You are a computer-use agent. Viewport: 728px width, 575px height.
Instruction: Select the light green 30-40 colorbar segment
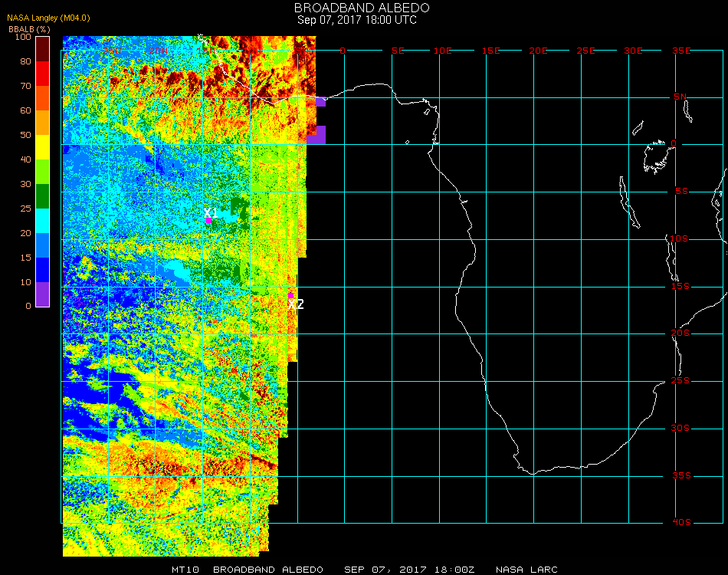click(43, 172)
